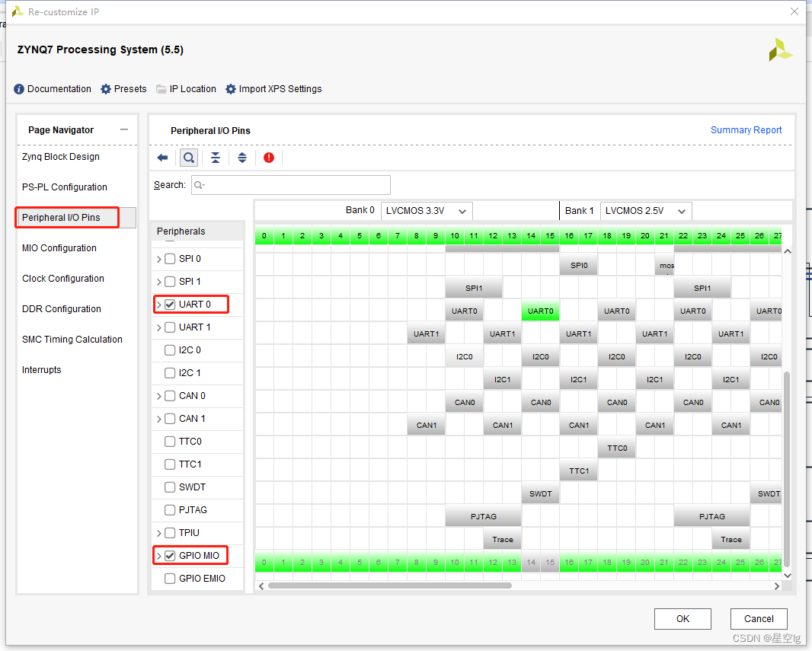812x651 pixels.
Task: Enable the SPI 1 checkbox
Action: pos(170,282)
